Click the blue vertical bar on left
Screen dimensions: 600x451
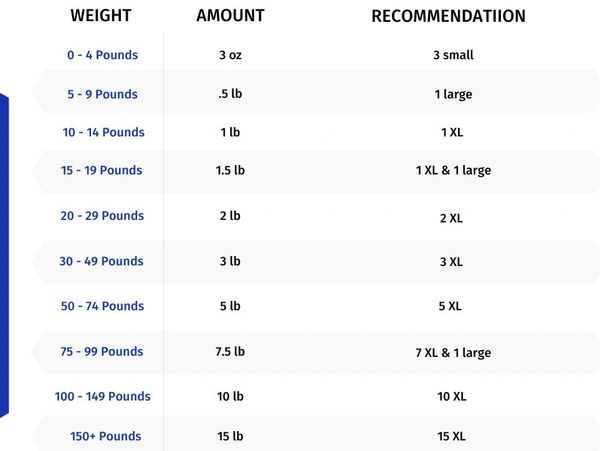click(x=4, y=256)
